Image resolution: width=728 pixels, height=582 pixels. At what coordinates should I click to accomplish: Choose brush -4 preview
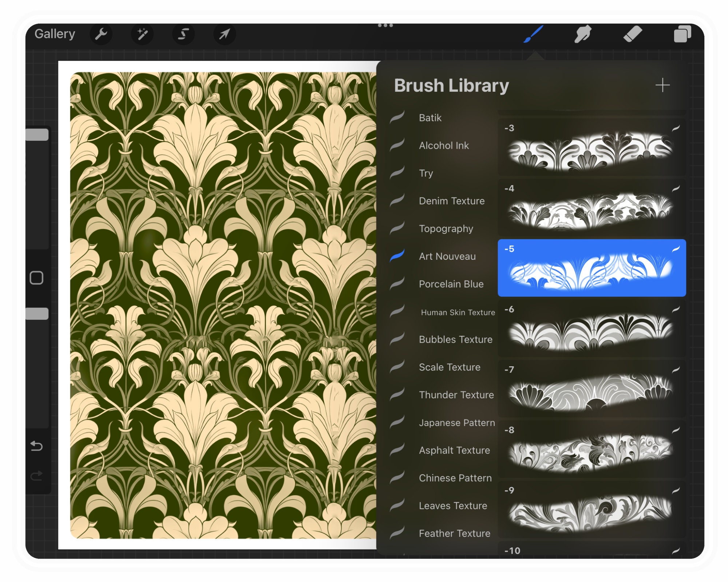point(591,207)
